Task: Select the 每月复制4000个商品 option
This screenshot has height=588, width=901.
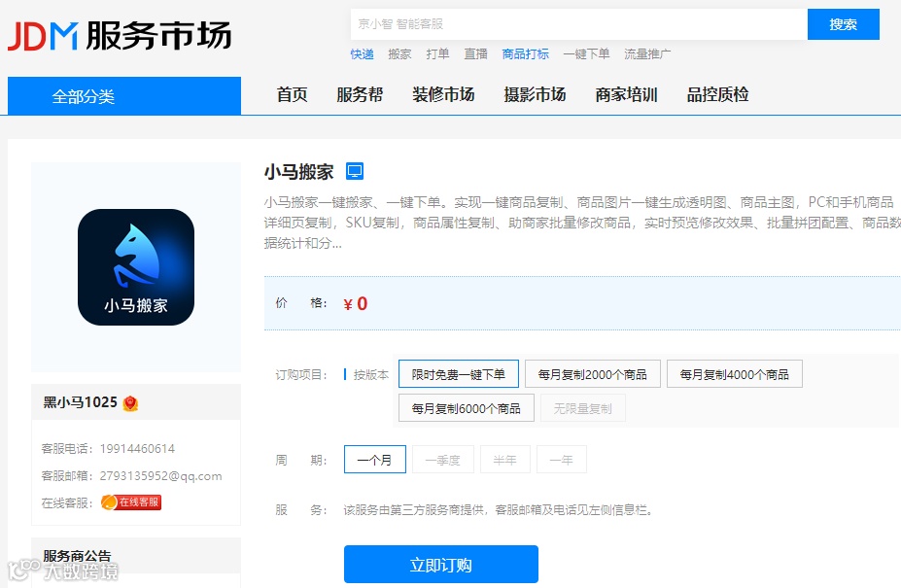Action: pos(735,374)
